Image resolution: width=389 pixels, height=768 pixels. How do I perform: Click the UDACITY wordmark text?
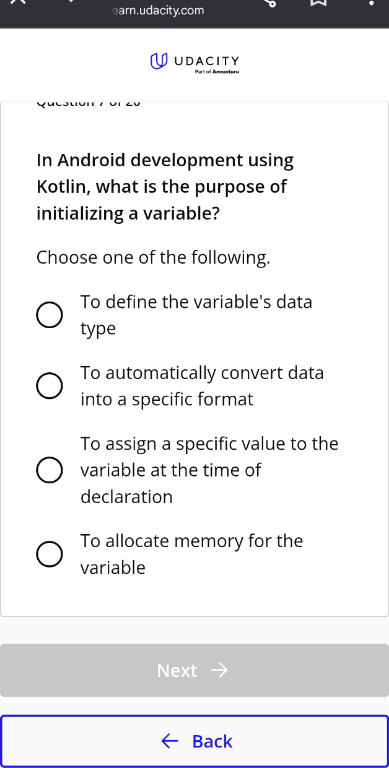207,61
